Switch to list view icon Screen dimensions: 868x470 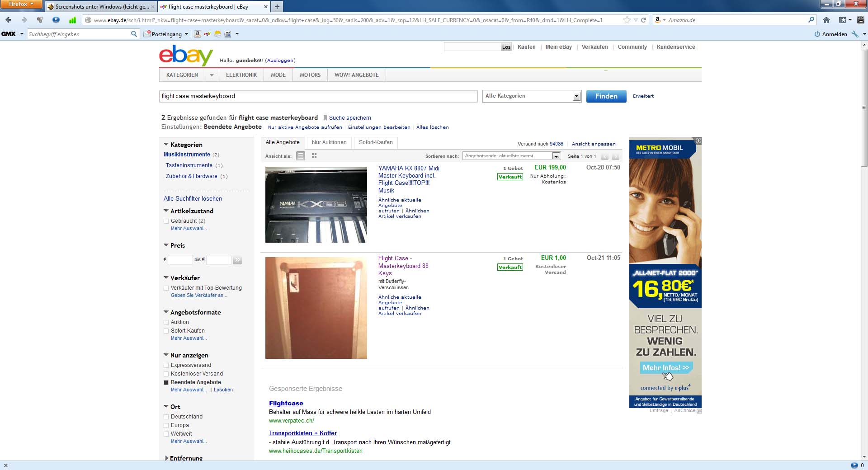tap(301, 156)
